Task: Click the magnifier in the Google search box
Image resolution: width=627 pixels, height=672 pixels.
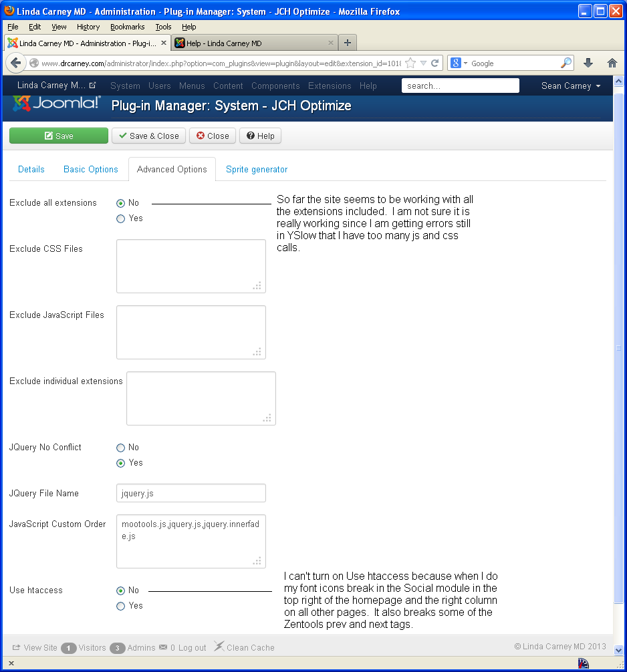Action: click(566, 63)
